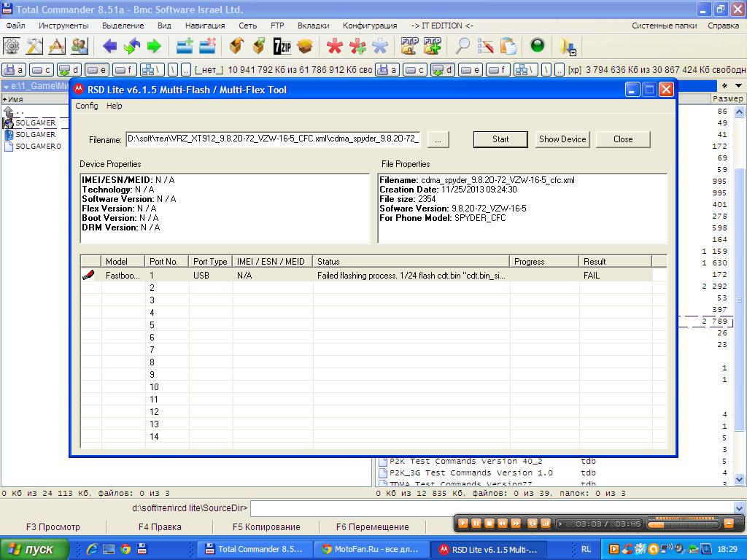Click the F3 Просмотр button
The width and height of the screenshot is (747, 560).
[53, 526]
